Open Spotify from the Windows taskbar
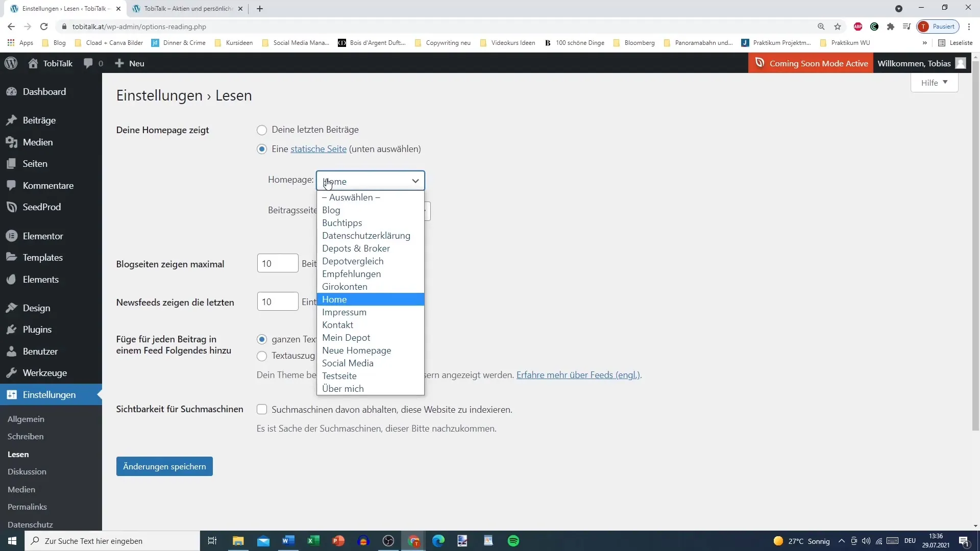The image size is (980, 551). [x=513, y=541]
